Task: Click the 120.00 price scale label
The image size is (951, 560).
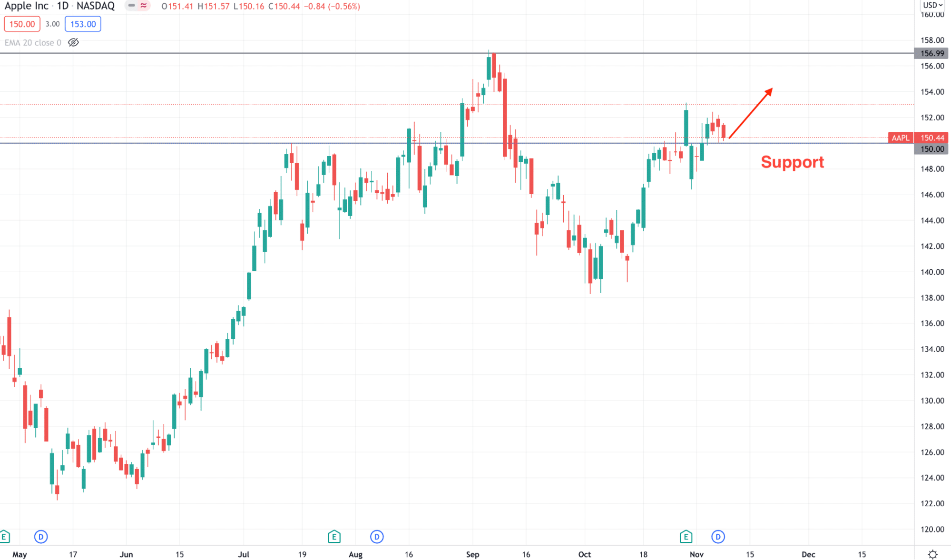Action: click(x=932, y=529)
